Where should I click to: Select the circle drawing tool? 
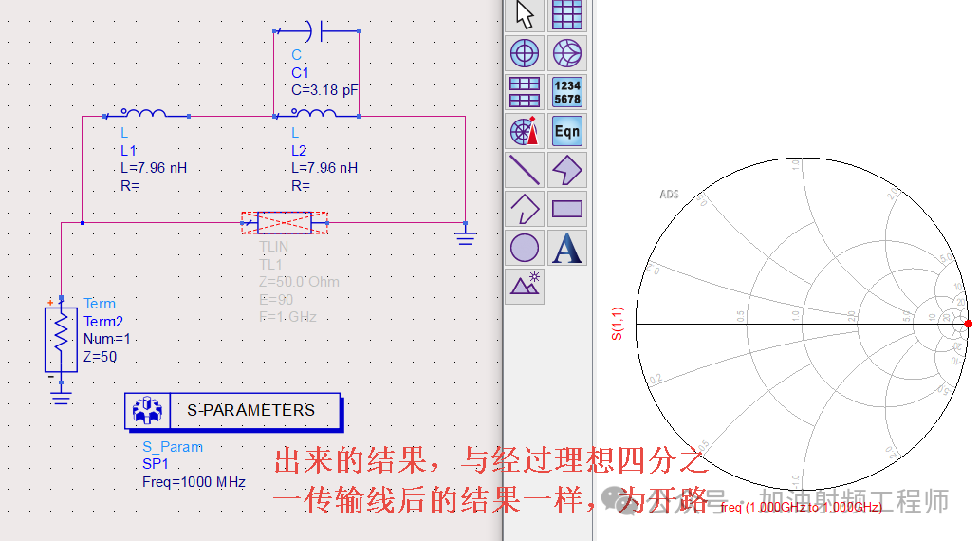coord(525,248)
